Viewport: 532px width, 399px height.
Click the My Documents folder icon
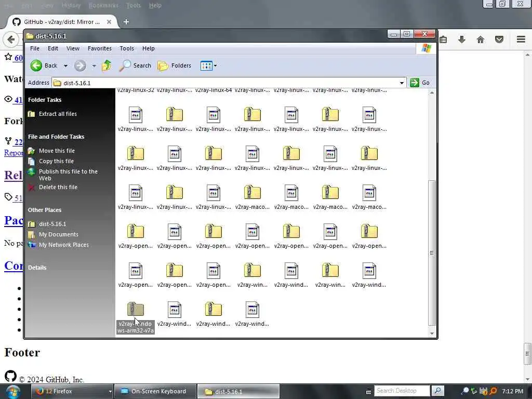[32, 234]
